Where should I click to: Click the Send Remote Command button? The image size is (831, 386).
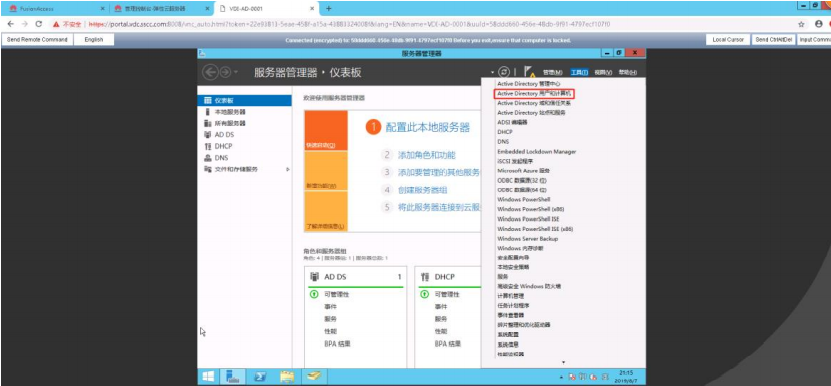[x=37, y=40]
